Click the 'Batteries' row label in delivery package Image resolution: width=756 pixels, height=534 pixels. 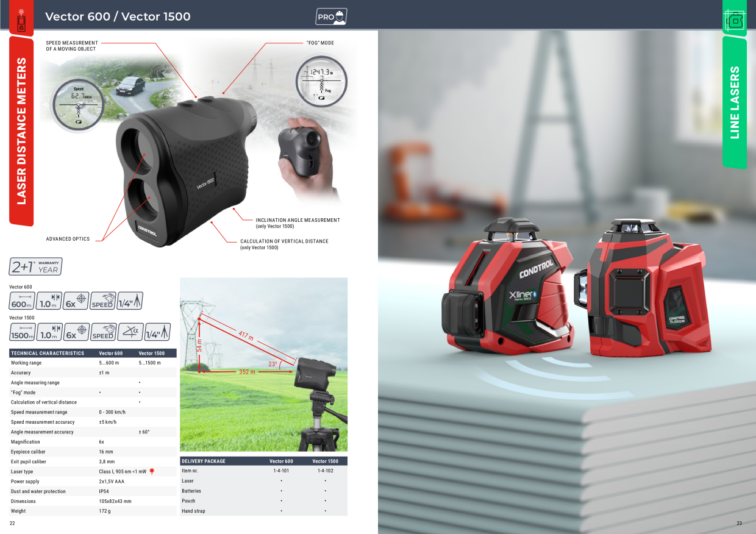pyautogui.click(x=191, y=491)
